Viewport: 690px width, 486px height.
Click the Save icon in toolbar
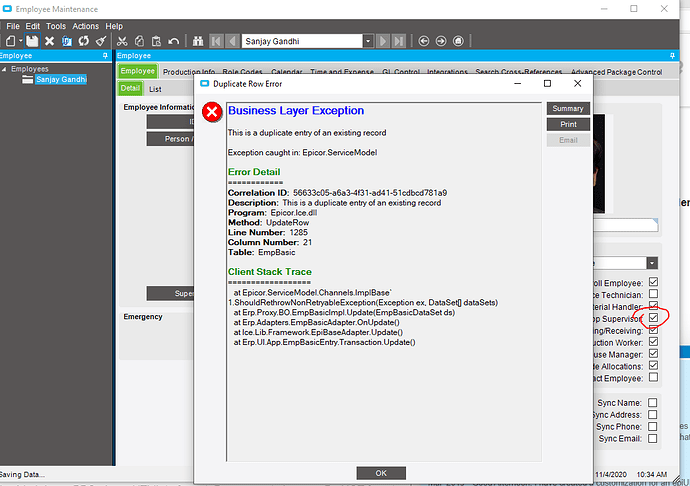pyautogui.click(x=33, y=41)
